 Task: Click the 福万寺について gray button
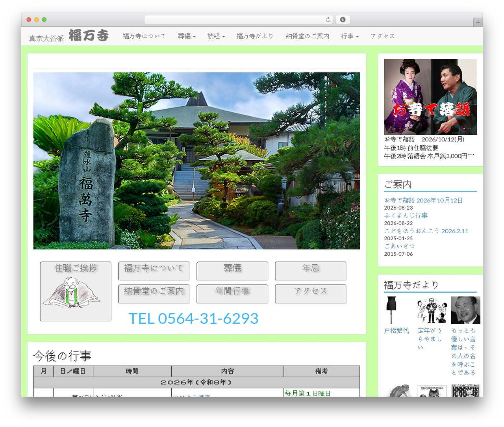point(154,271)
